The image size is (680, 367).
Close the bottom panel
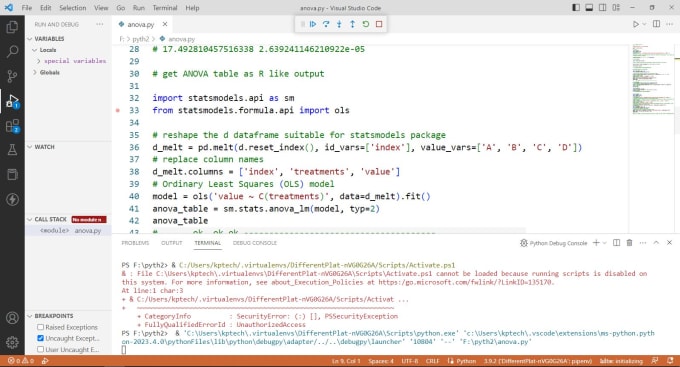[669, 243]
